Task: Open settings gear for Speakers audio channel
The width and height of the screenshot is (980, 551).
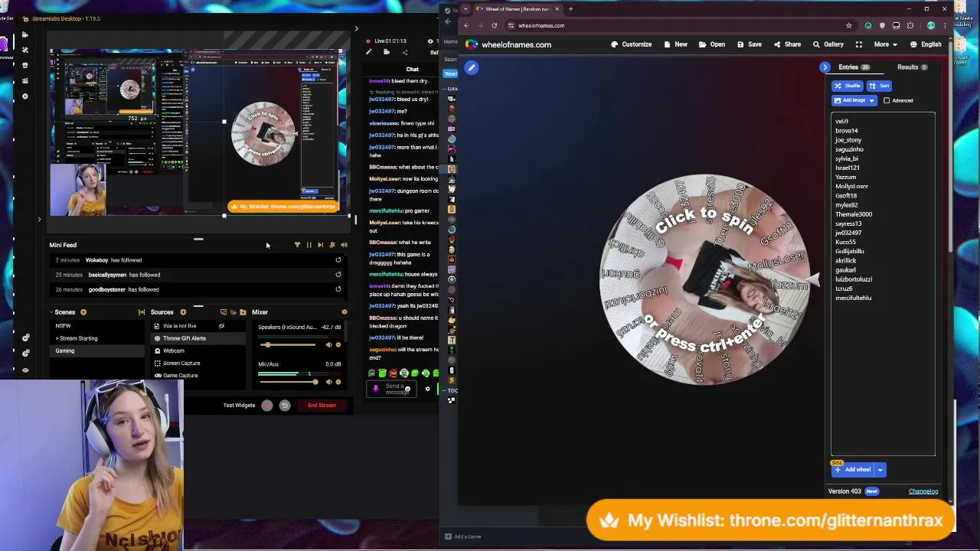Action: coord(338,344)
